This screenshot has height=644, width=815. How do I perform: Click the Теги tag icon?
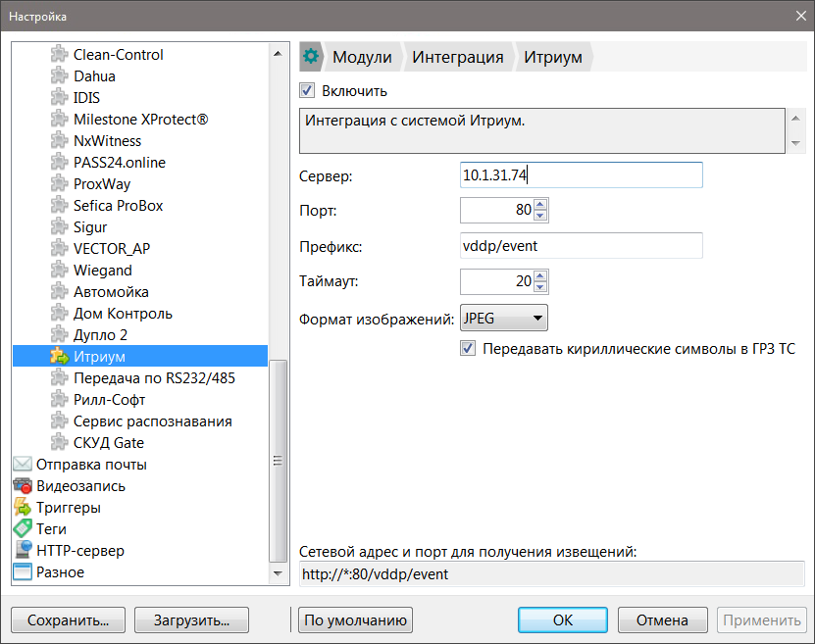[x=23, y=529]
